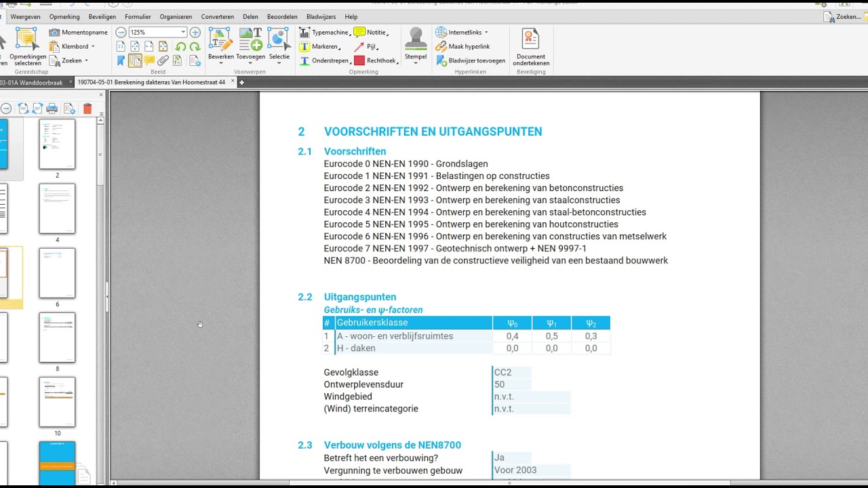
Task: Expand the Toevoegen dropdown arrow
Action: click(x=250, y=64)
